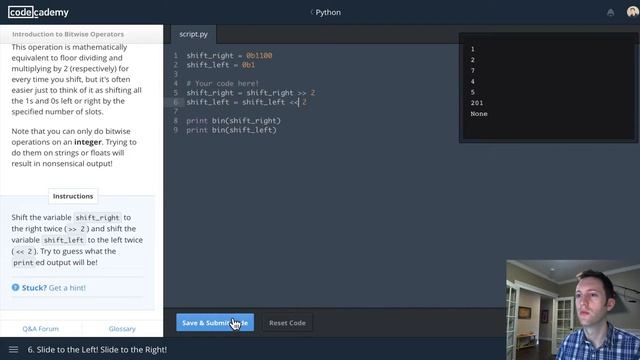Select the script.py tab
This screenshot has height=360, width=640.
pos(193,34)
